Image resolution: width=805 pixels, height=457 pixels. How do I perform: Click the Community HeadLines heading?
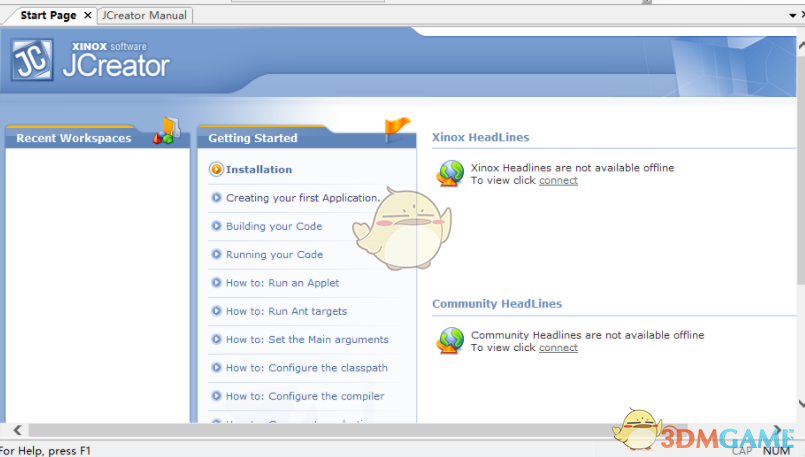click(x=497, y=303)
